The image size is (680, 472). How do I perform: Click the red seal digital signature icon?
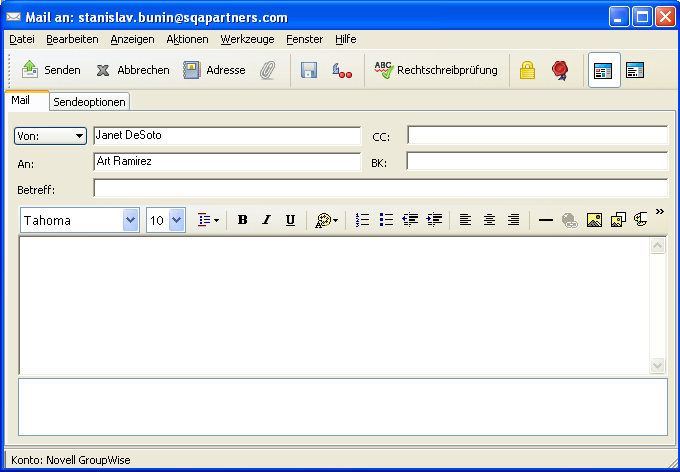pyautogui.click(x=560, y=70)
